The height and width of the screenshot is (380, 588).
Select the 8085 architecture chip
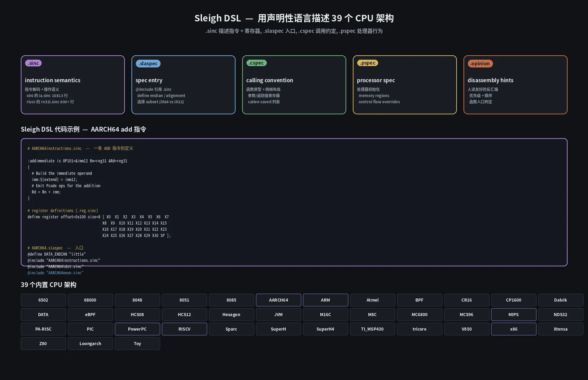tap(231, 300)
